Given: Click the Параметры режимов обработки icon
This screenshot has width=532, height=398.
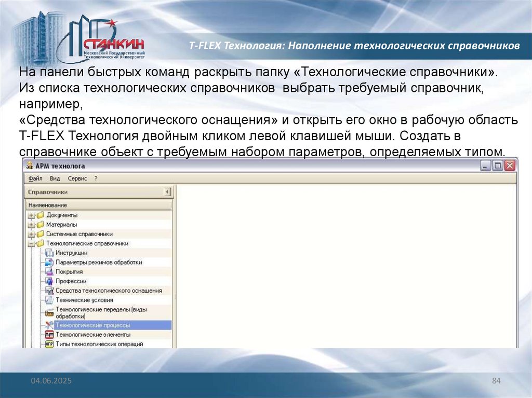Looking at the screenshot, I should 49,263.
